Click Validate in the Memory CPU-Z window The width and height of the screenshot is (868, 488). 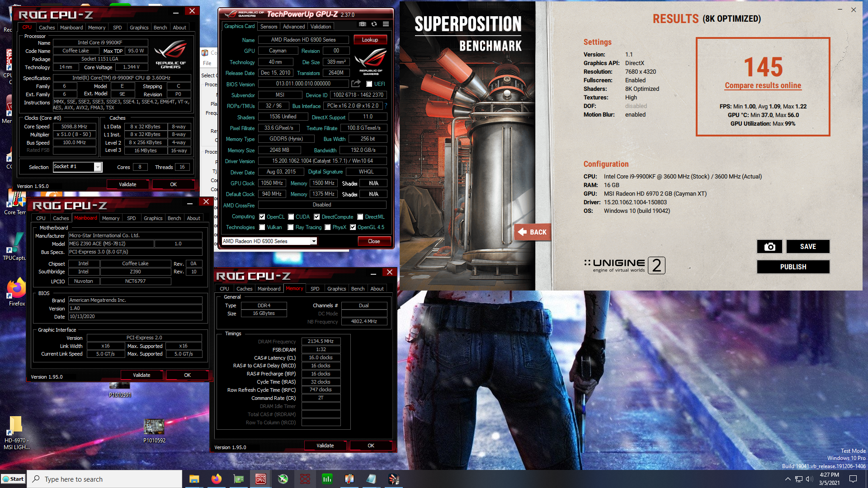click(x=325, y=446)
